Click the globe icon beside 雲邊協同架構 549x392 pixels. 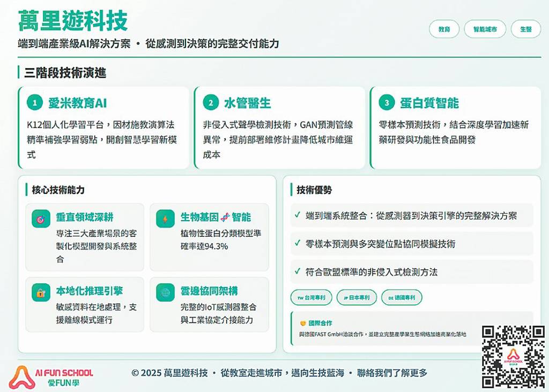click(165, 292)
